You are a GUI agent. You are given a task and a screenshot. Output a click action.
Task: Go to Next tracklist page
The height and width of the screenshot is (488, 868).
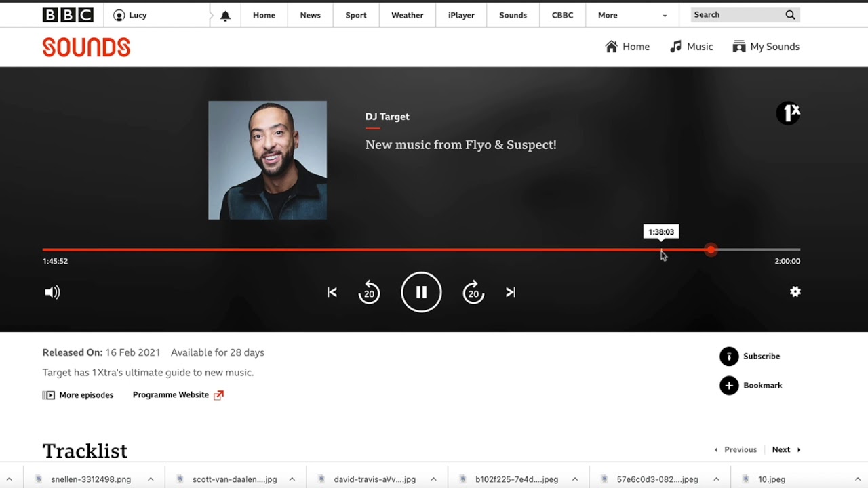(x=787, y=449)
